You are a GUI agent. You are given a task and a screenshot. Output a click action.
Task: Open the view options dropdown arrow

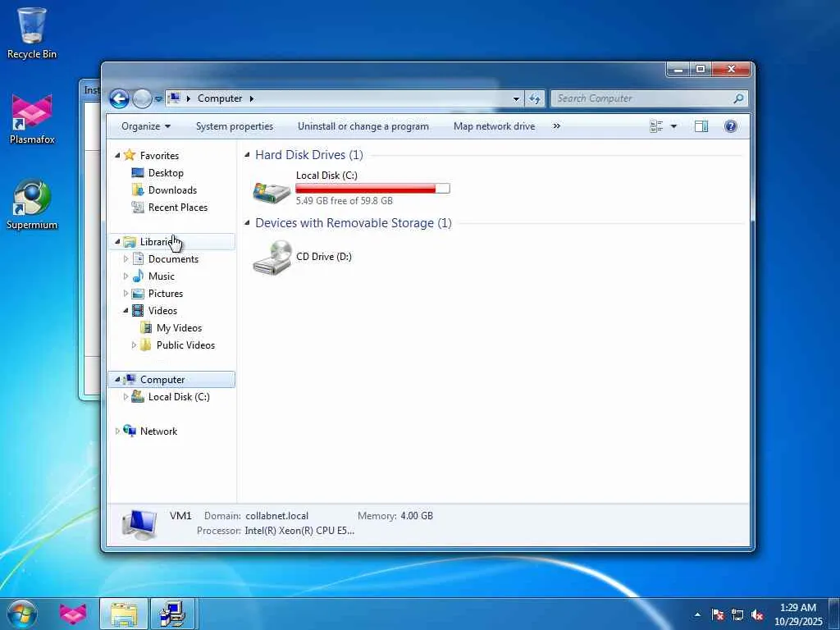pos(673,126)
